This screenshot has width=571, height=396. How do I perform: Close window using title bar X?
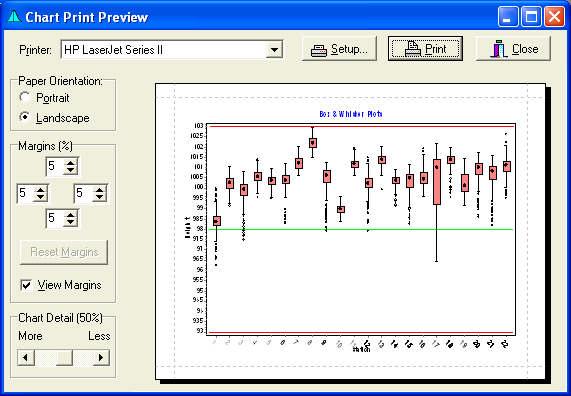(554, 17)
